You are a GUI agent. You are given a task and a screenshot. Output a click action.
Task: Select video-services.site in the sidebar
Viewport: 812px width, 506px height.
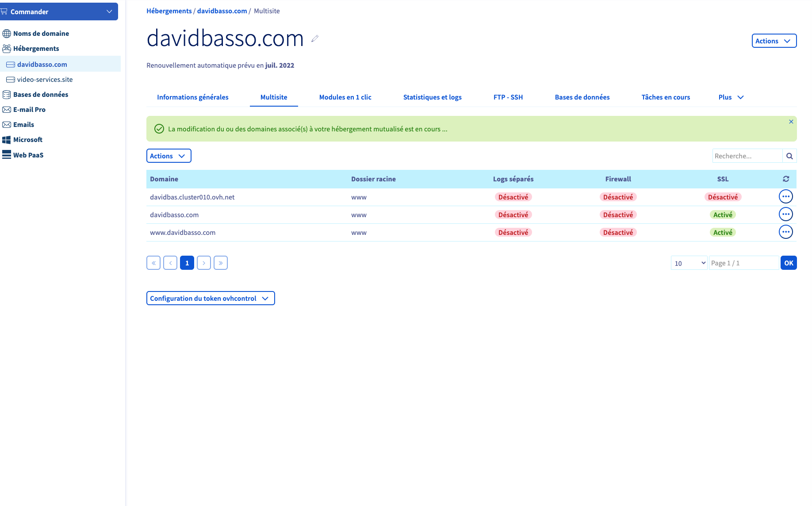click(45, 80)
